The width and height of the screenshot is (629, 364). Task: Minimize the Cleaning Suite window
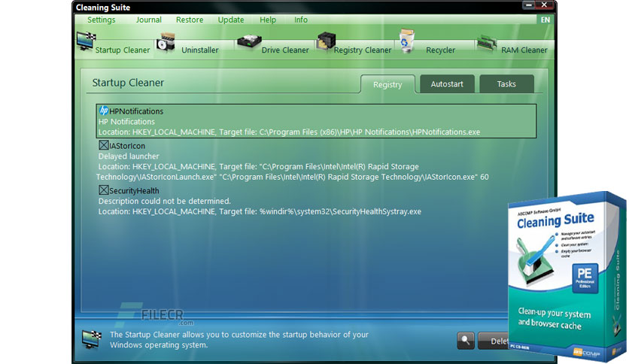(528, 5)
